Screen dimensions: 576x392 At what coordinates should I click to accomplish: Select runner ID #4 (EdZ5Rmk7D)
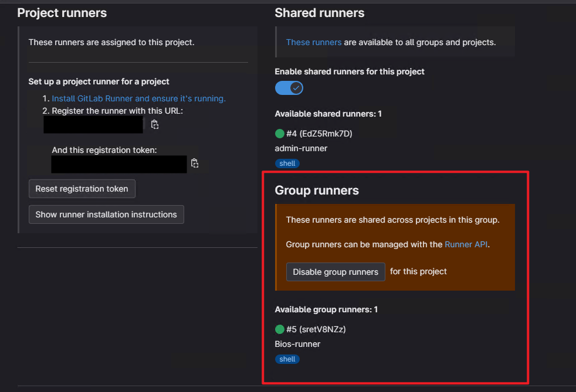click(x=319, y=134)
